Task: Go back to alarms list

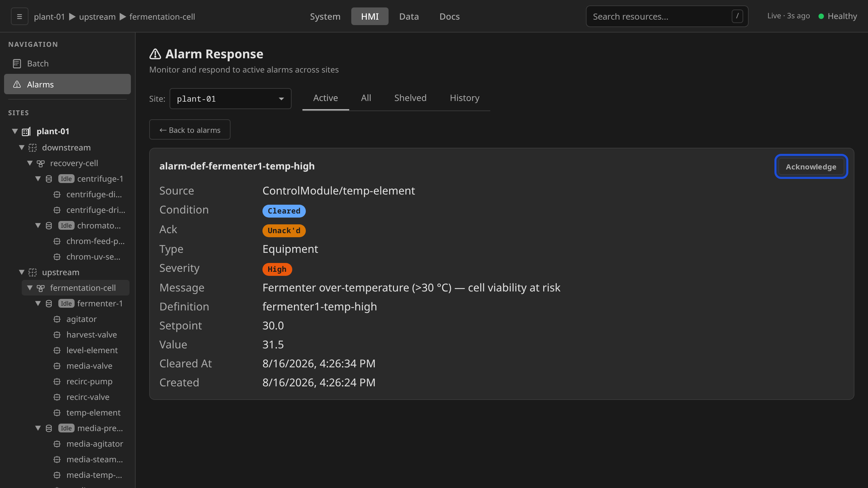Action: [190, 130]
